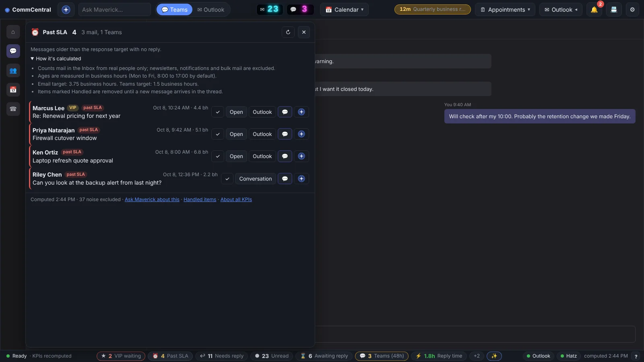This screenshot has height=362, width=644.
Task: Click the plus icon on Riley Chen row
Action: (301, 179)
